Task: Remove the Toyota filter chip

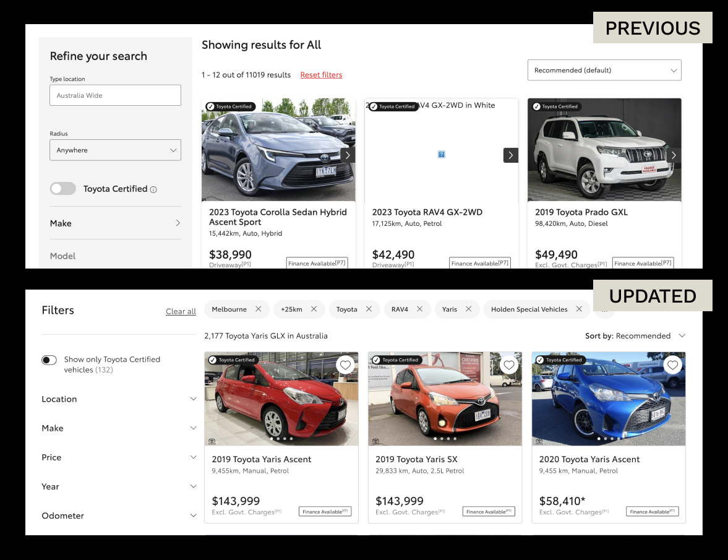Action: 369,309
